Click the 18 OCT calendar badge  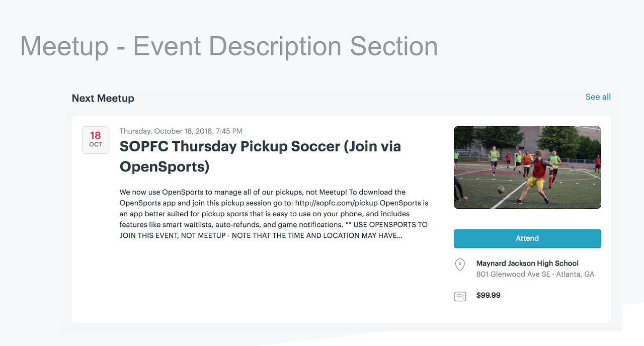[x=96, y=139]
